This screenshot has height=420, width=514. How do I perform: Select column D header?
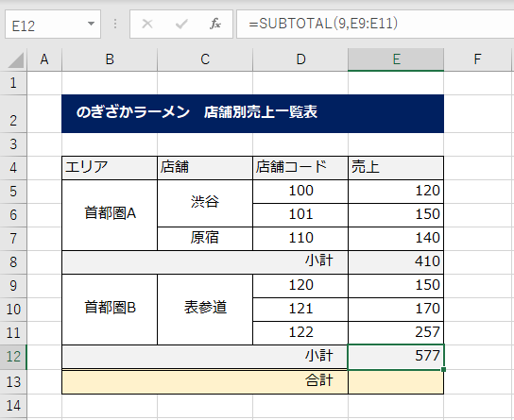300,59
